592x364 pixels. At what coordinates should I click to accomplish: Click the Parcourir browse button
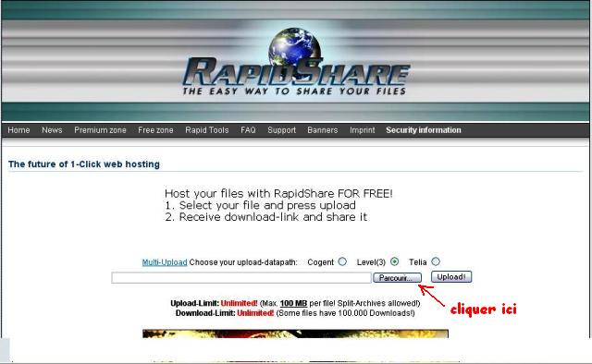pos(397,278)
